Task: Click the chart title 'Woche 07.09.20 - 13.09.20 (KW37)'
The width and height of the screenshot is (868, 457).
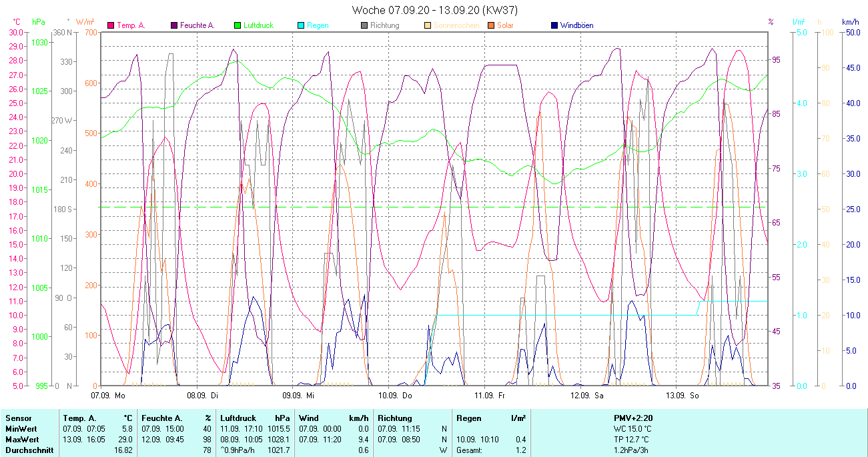Action: pos(434,10)
